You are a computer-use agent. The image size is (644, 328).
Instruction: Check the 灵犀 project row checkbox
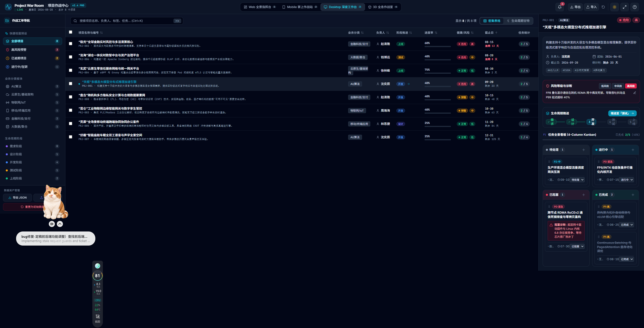tap(71, 124)
